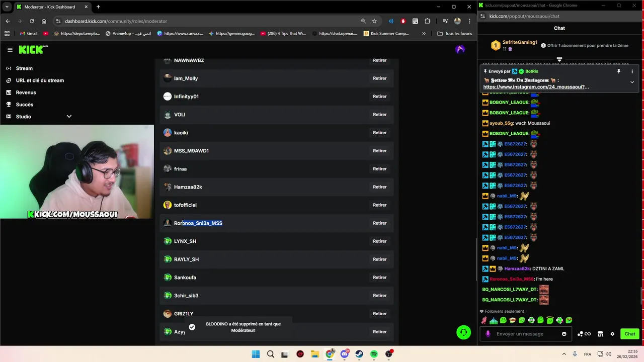Open the shop icon in chat footer
644x362 pixels.
pos(600,334)
